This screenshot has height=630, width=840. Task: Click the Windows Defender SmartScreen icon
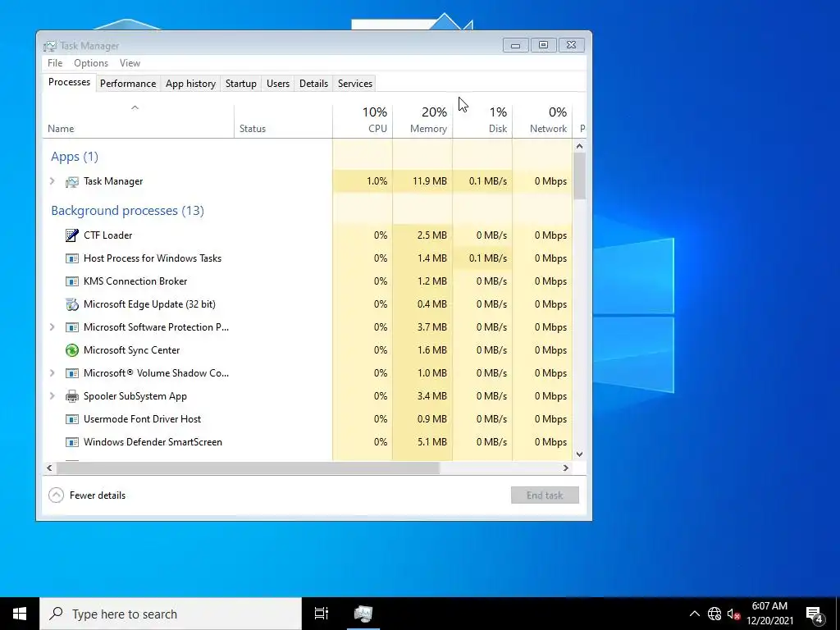click(72, 442)
